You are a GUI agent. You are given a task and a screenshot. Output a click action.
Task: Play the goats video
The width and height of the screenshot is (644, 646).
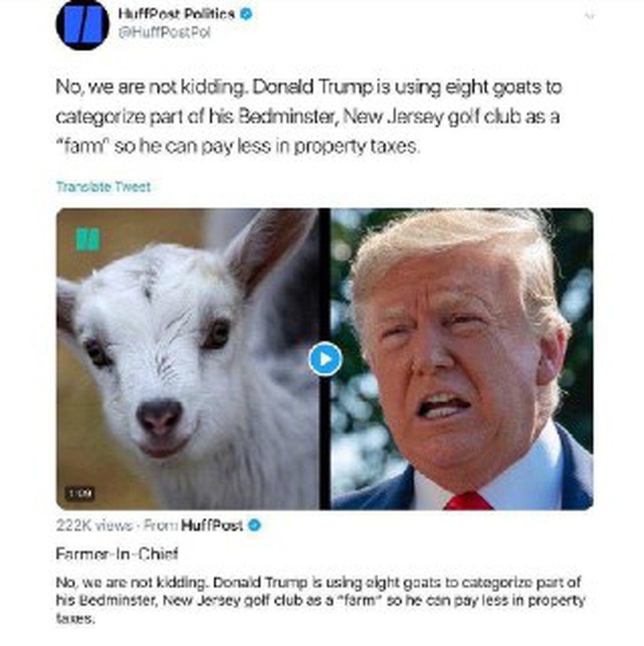click(325, 359)
